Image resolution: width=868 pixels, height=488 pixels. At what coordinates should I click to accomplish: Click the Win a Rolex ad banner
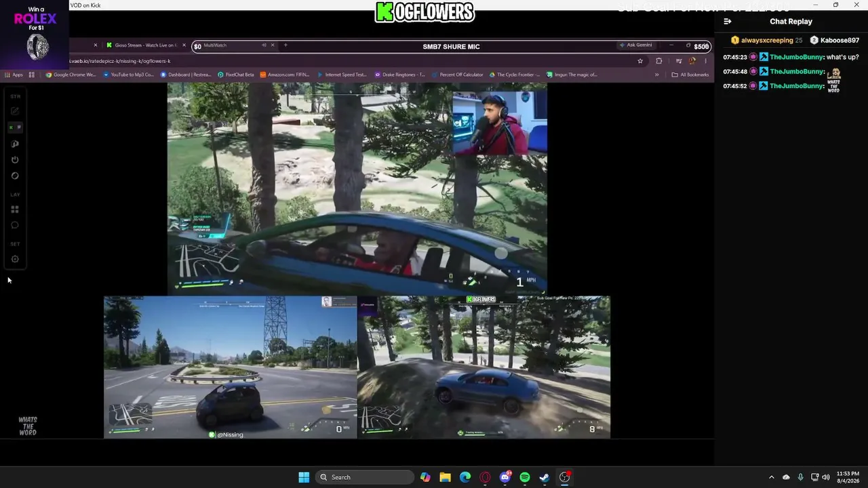point(35,35)
